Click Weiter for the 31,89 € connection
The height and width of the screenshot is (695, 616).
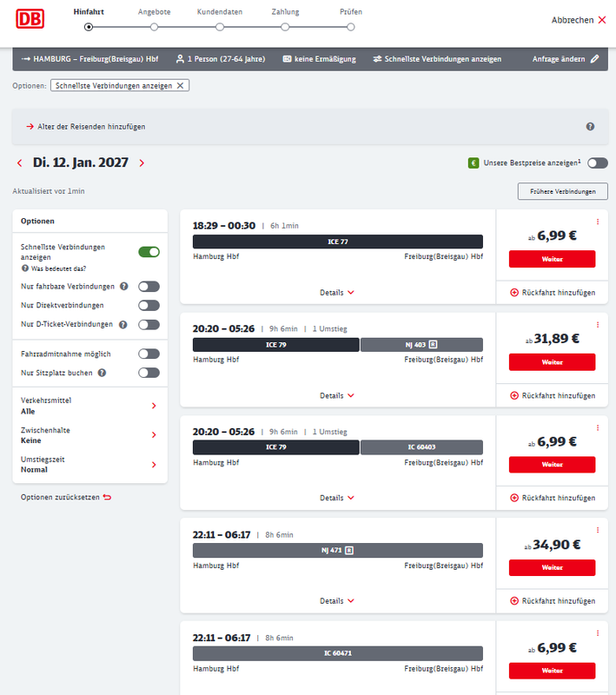coord(552,362)
